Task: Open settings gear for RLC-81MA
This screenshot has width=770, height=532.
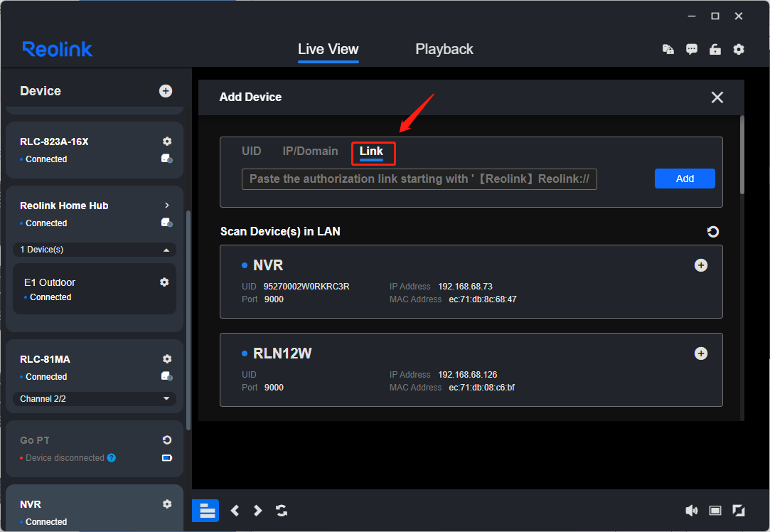Action: click(167, 359)
